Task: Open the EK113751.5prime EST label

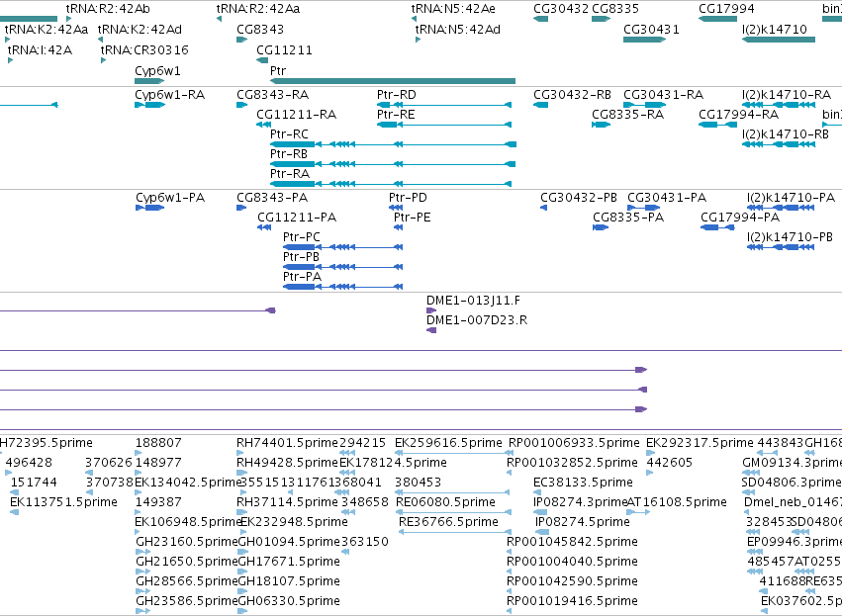Action: (63, 502)
